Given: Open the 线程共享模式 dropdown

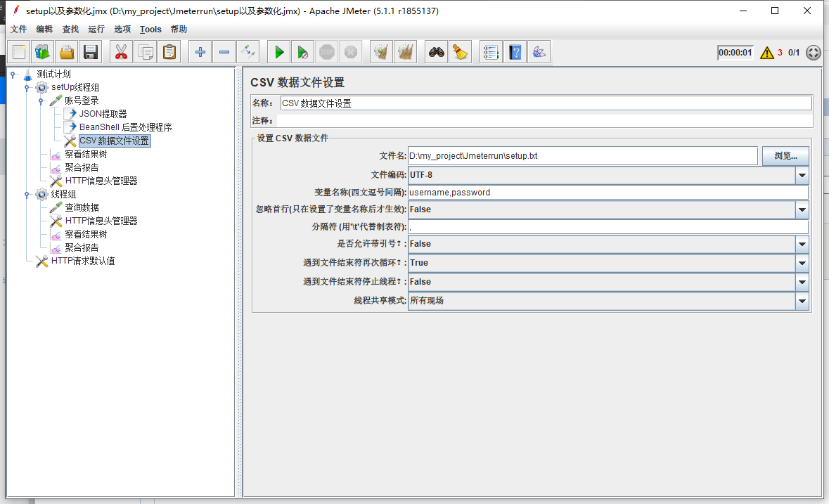Looking at the screenshot, I should tap(802, 301).
